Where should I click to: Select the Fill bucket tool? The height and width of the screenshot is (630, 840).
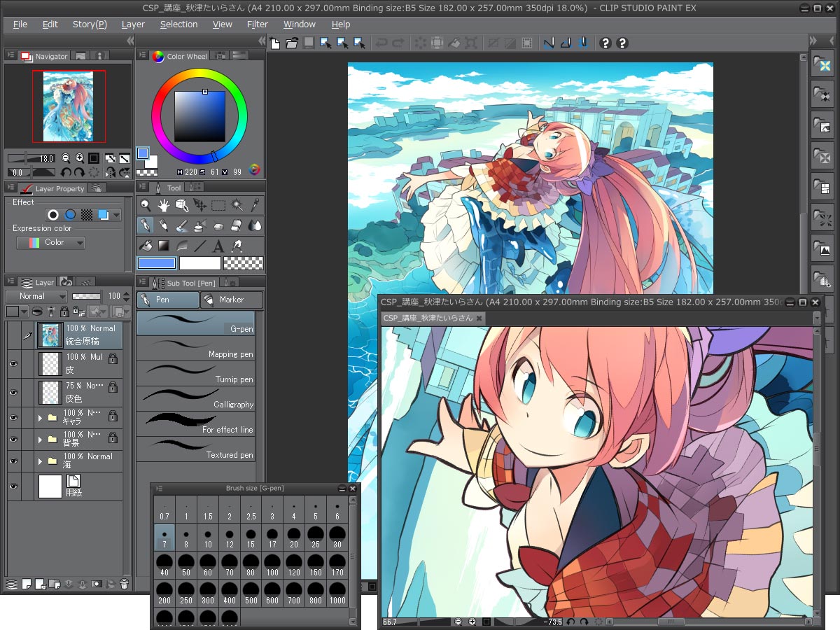click(146, 246)
